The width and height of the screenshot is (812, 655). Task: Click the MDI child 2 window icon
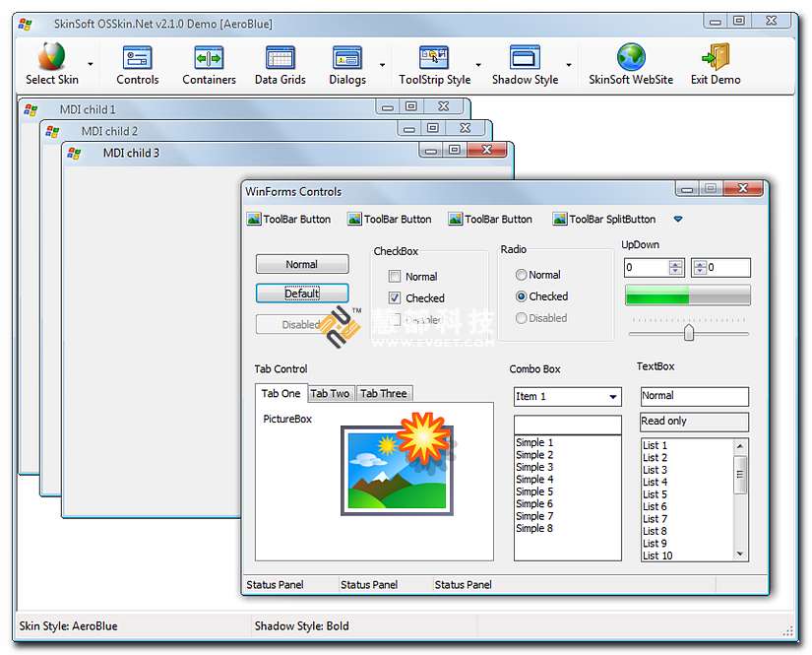point(52,132)
